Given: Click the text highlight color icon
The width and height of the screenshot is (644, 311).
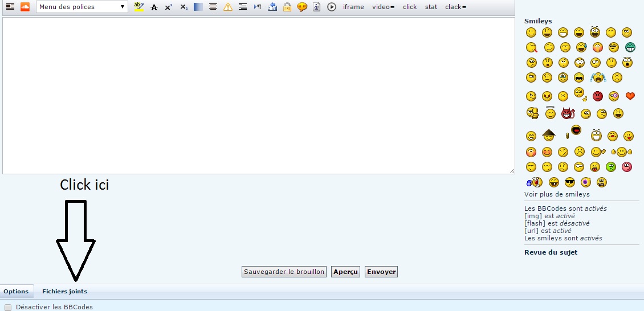Looking at the screenshot, I should click(x=139, y=7).
